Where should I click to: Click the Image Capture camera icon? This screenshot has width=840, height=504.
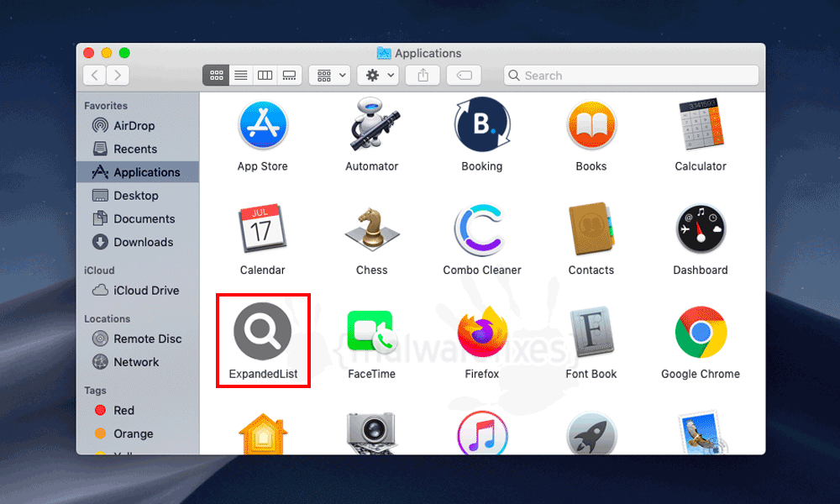pos(371,433)
